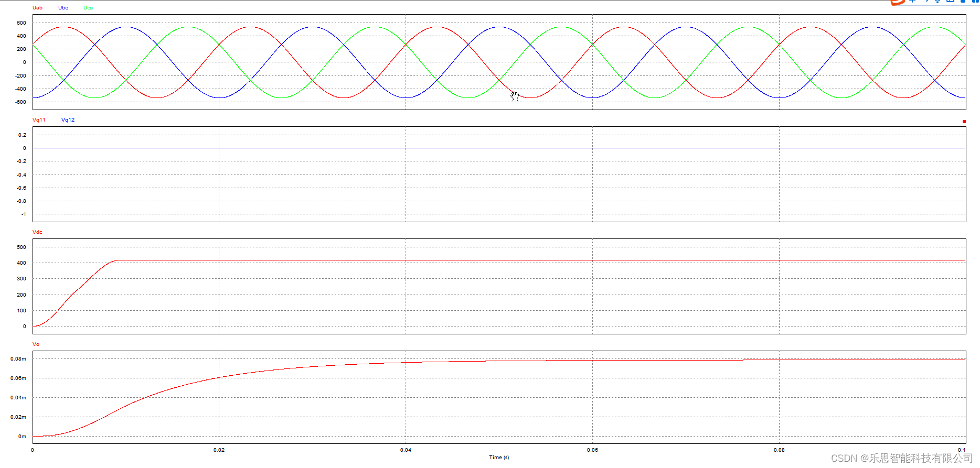Viewport: 980px width, 468px height.
Task: Click the 0.04 time axis tick label
Action: tap(406, 450)
